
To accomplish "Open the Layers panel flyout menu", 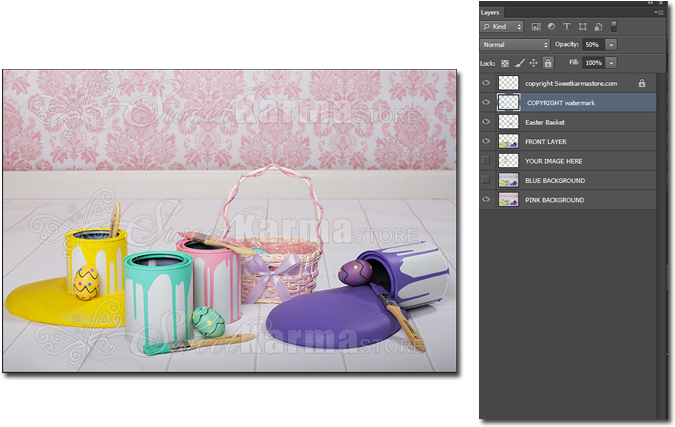I will coord(659,12).
